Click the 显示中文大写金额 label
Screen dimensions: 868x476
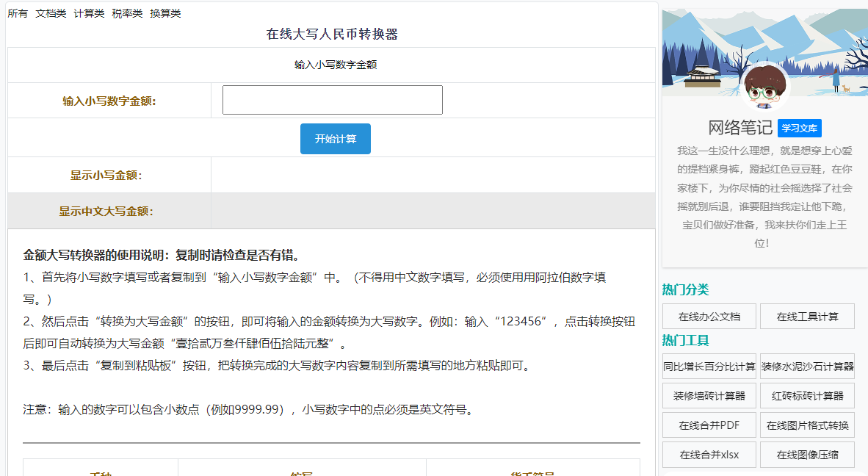pos(106,212)
